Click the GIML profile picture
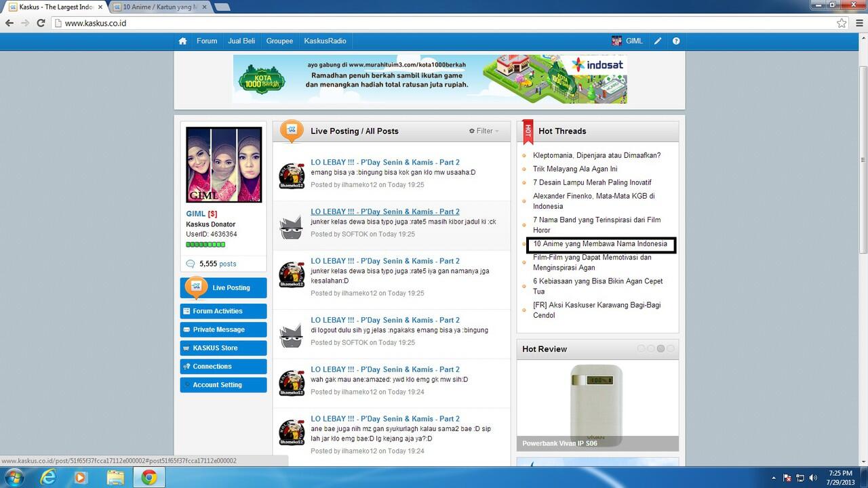This screenshot has width=868, height=488. tap(224, 165)
